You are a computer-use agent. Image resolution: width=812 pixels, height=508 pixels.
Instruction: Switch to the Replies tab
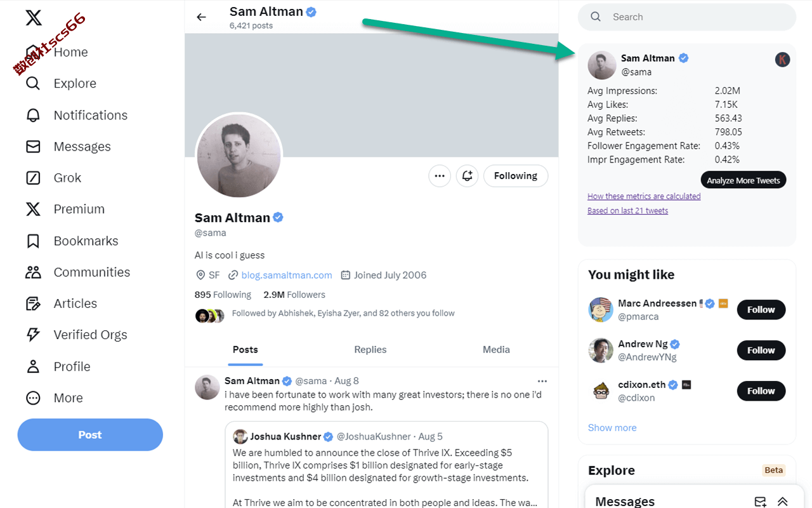[x=370, y=349]
